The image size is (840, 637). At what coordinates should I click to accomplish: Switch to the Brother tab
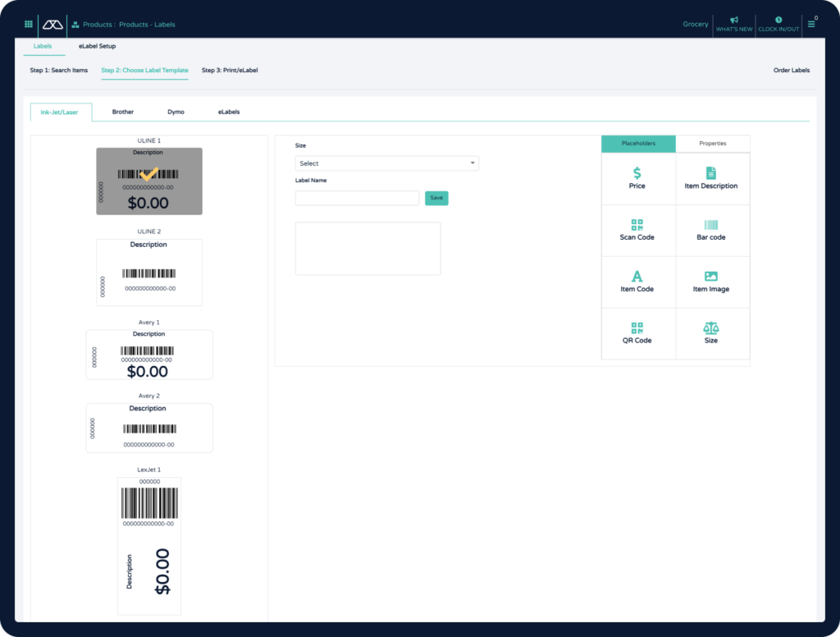(122, 112)
